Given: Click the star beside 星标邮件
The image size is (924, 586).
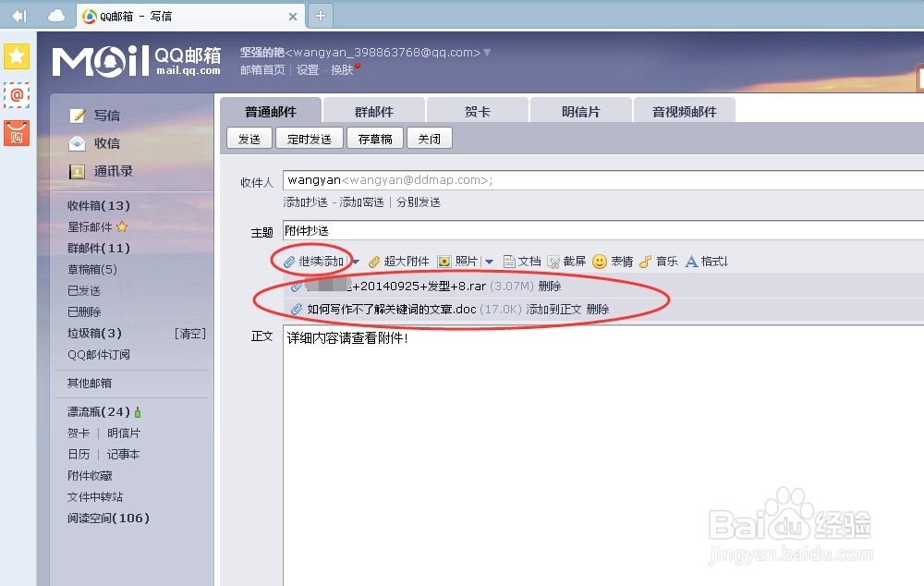Looking at the screenshot, I should coord(123,226).
